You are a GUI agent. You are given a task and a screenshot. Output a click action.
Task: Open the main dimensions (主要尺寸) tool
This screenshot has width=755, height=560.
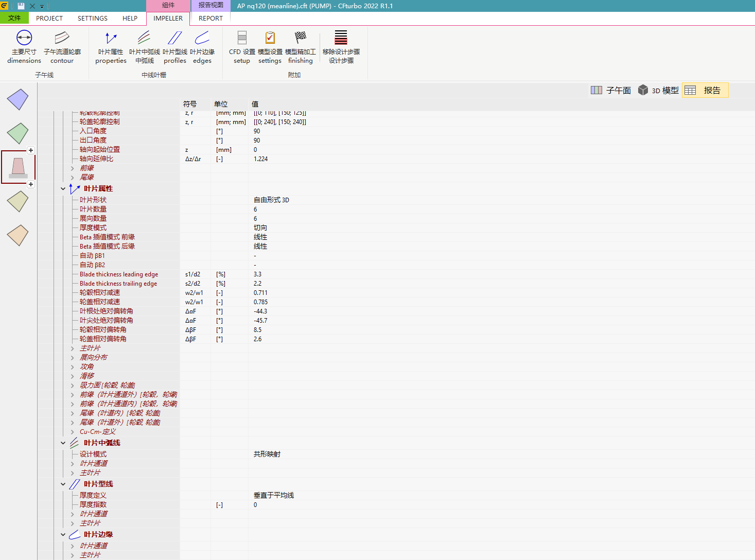click(24, 46)
